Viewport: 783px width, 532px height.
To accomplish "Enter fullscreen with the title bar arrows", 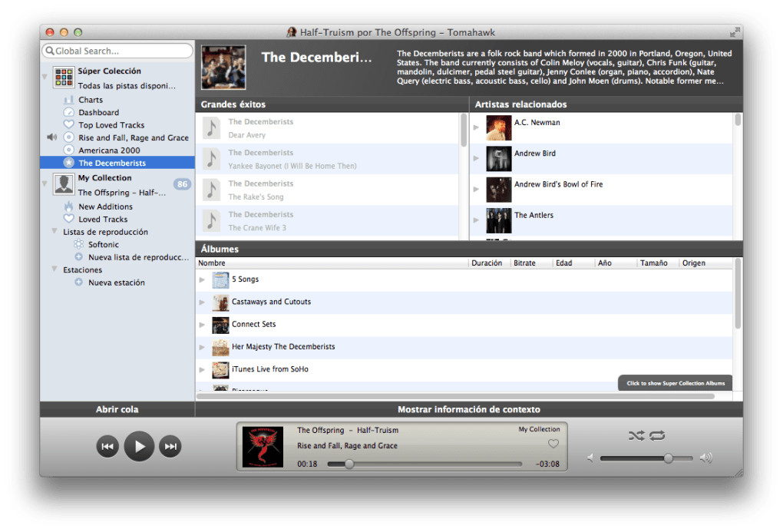I will [x=735, y=32].
